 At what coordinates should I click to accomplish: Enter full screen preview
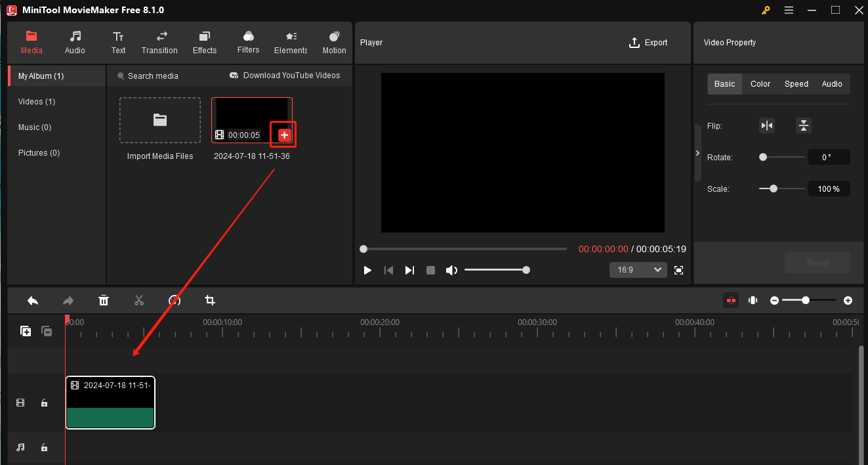point(679,271)
